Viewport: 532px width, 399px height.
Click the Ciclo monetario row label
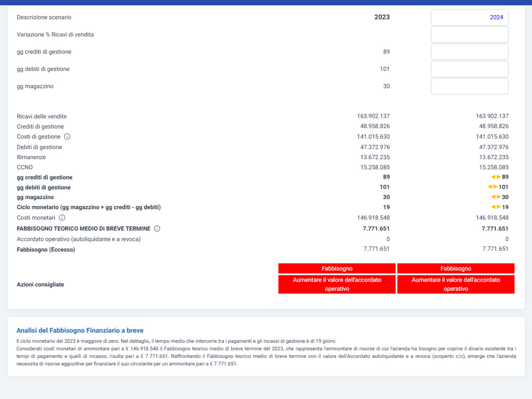pyautogui.click(x=89, y=207)
